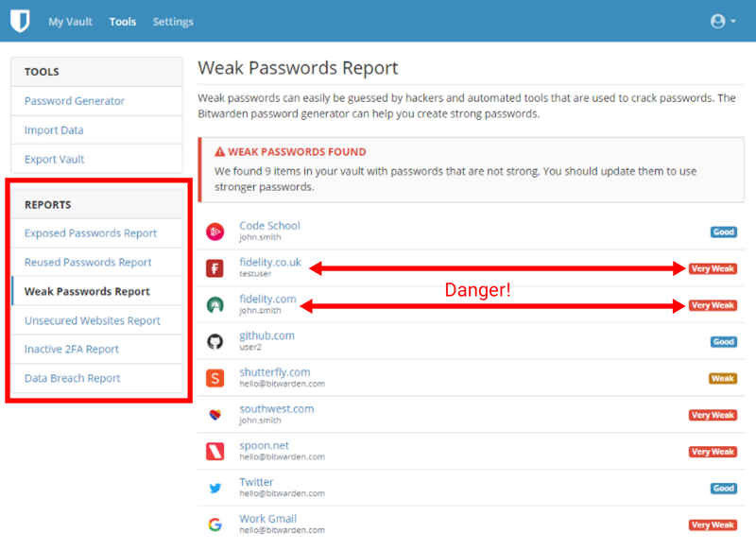
Task: Click the warning triangle icon in the alert
Action: click(220, 152)
